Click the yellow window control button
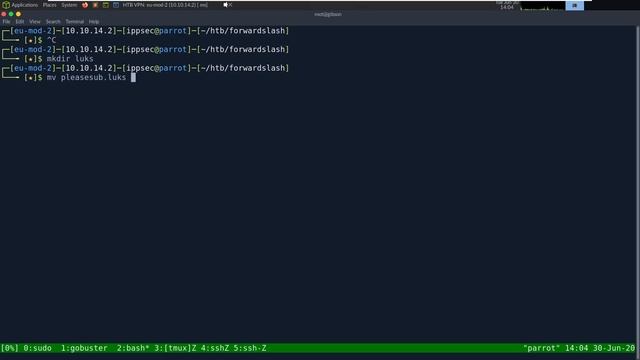Viewport: 640px width, 360px height. [18, 14]
